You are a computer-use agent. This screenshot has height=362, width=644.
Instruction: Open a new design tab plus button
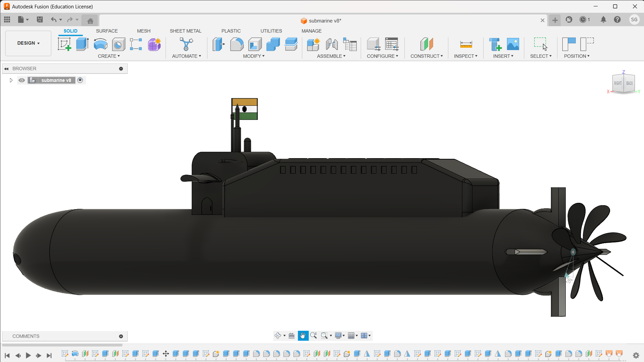tap(555, 20)
